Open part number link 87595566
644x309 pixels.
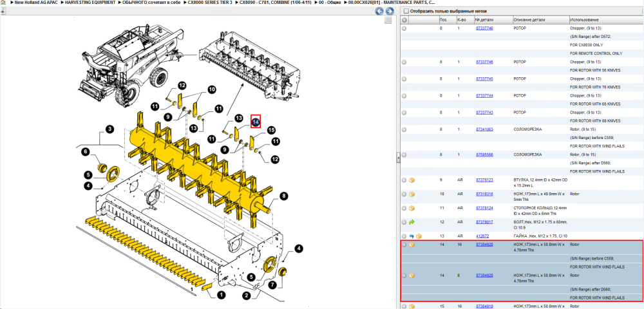tap(484, 154)
